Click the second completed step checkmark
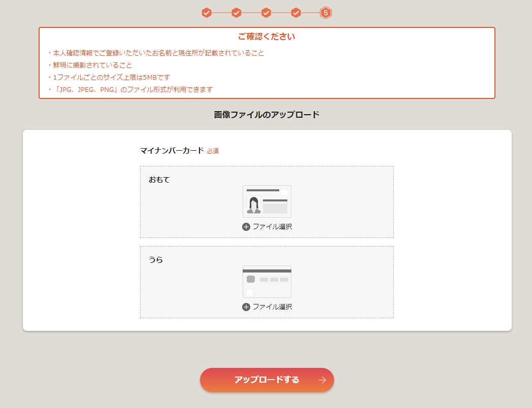Image resolution: width=532 pixels, height=408 pixels. pos(236,13)
